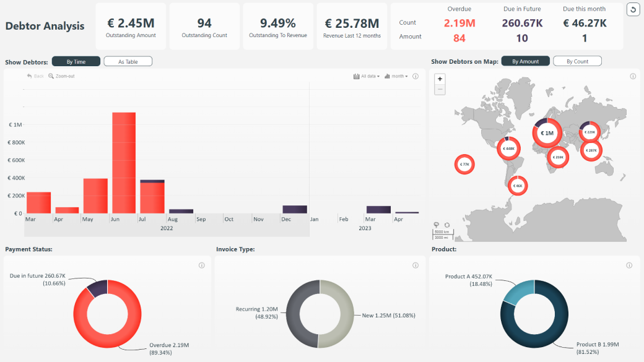The image size is (644, 362).
Task: Select the pin marker icon below the map zoom controls
Action: [437, 225]
